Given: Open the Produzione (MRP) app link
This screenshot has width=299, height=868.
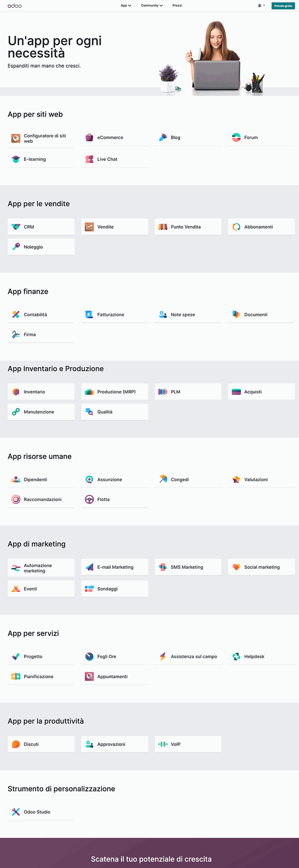Looking at the screenshot, I should 116,392.
